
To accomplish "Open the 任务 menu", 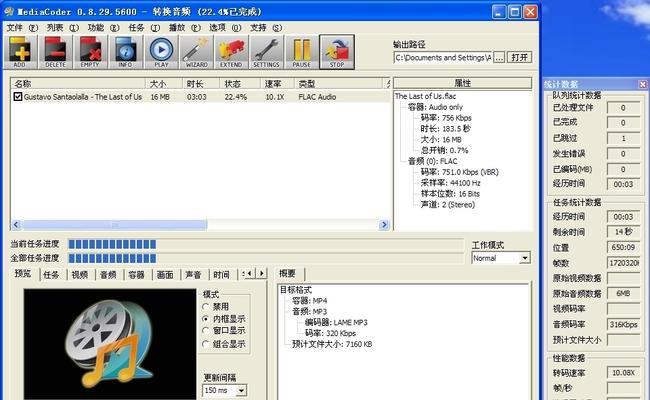I will click(x=144, y=28).
